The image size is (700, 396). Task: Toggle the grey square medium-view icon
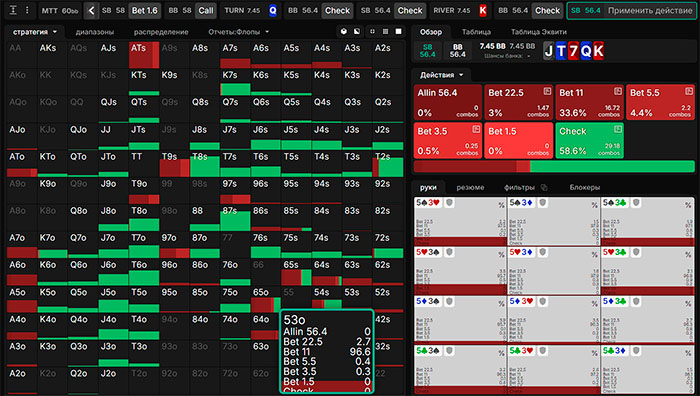(x=385, y=32)
